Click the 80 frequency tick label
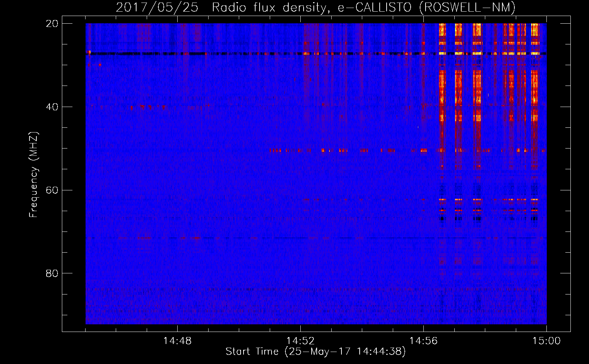589x364 pixels. [x=52, y=273]
